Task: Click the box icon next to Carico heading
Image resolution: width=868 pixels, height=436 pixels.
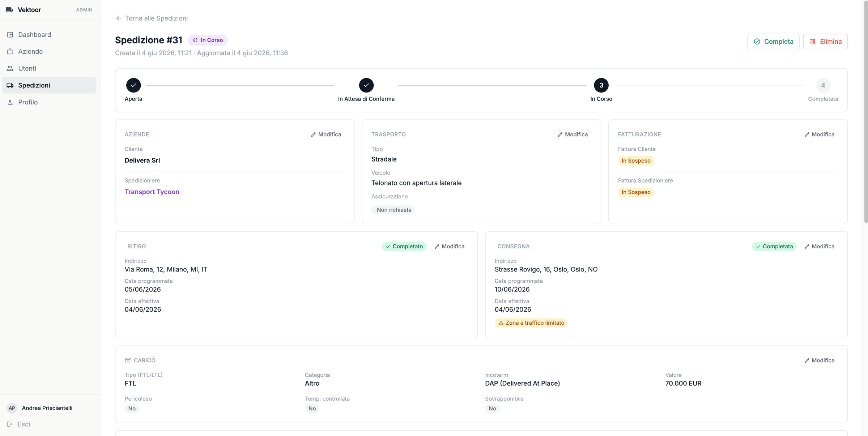Action: [x=128, y=360]
